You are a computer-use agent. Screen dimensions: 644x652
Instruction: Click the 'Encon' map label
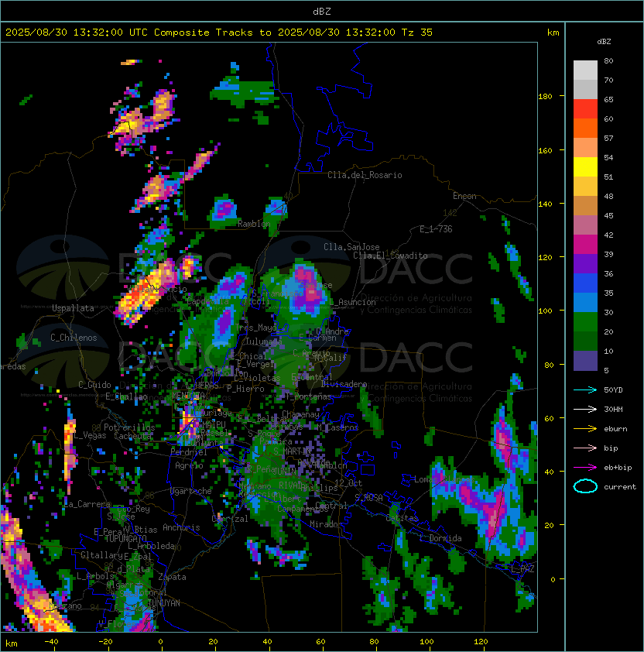coord(464,196)
